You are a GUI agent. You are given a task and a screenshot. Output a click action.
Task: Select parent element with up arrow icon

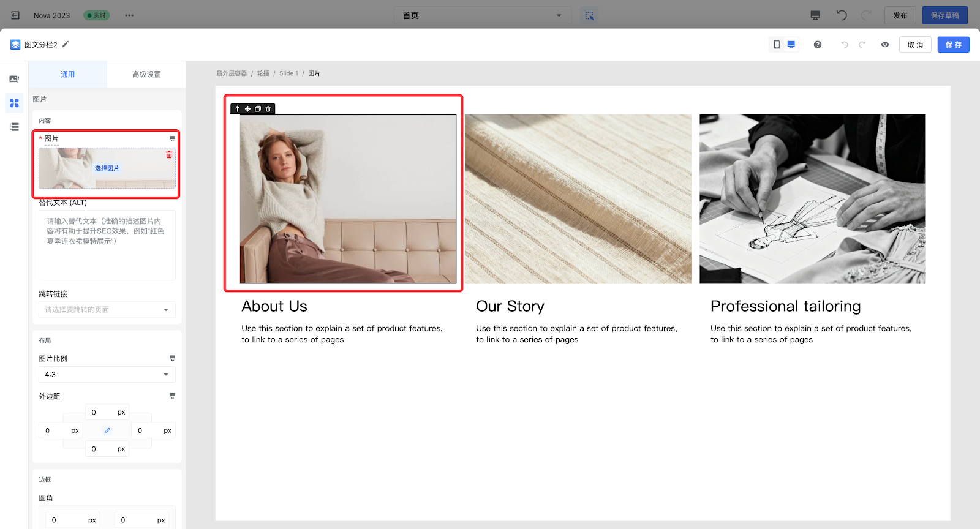(238, 109)
